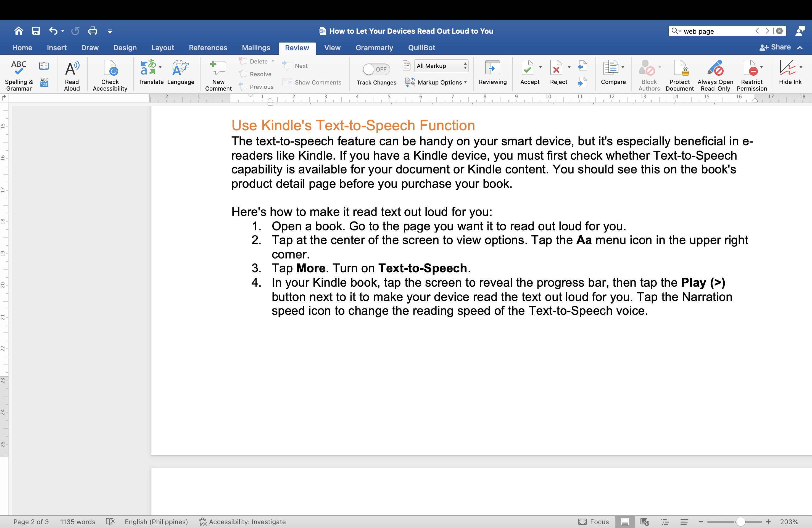Image resolution: width=812 pixels, height=528 pixels.
Task: Run the Check Accessibility tool
Action: [110, 74]
